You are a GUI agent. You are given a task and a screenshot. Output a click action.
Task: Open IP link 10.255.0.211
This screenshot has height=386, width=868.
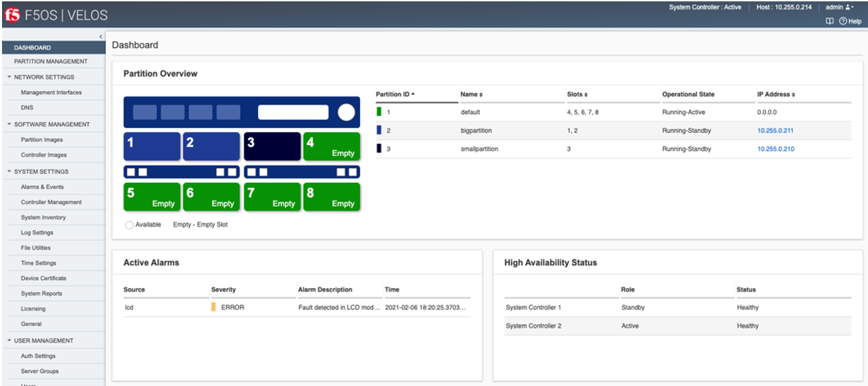click(775, 130)
